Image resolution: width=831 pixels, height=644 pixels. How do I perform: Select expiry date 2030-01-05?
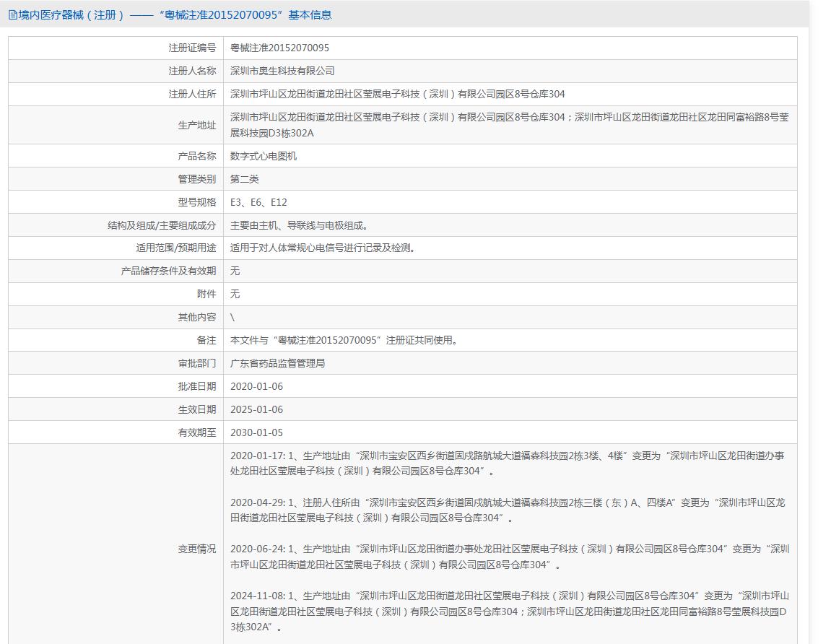tap(256, 433)
